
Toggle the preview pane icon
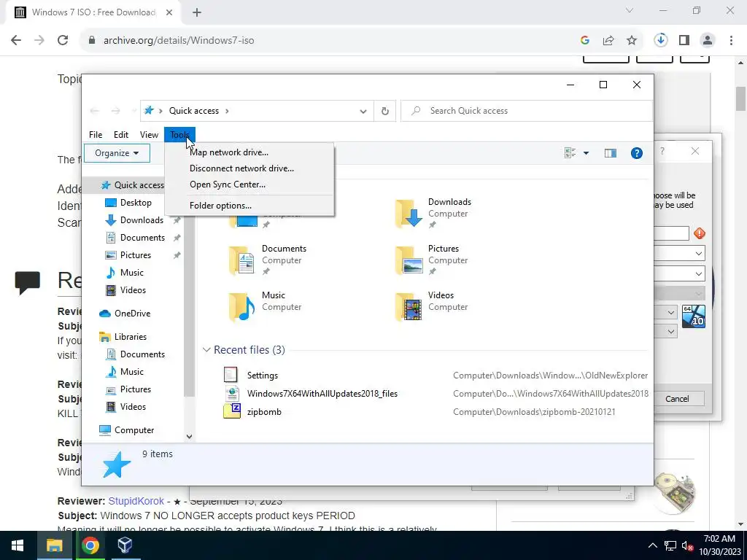611,153
